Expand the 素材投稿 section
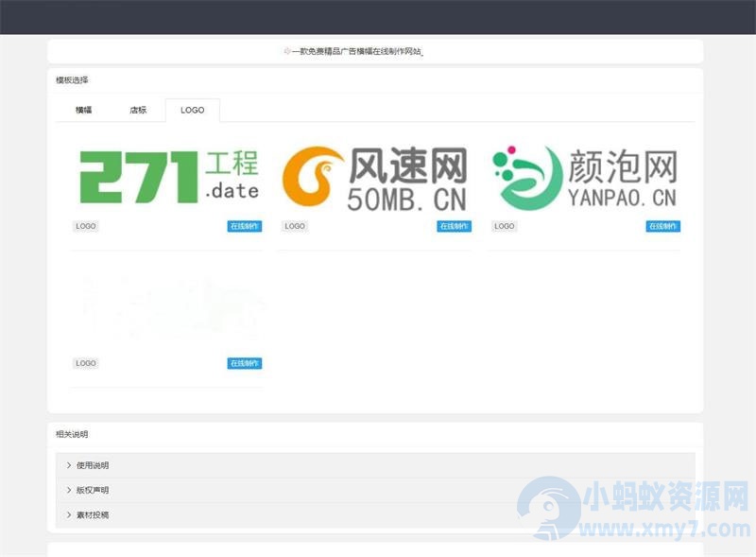 [x=375, y=515]
